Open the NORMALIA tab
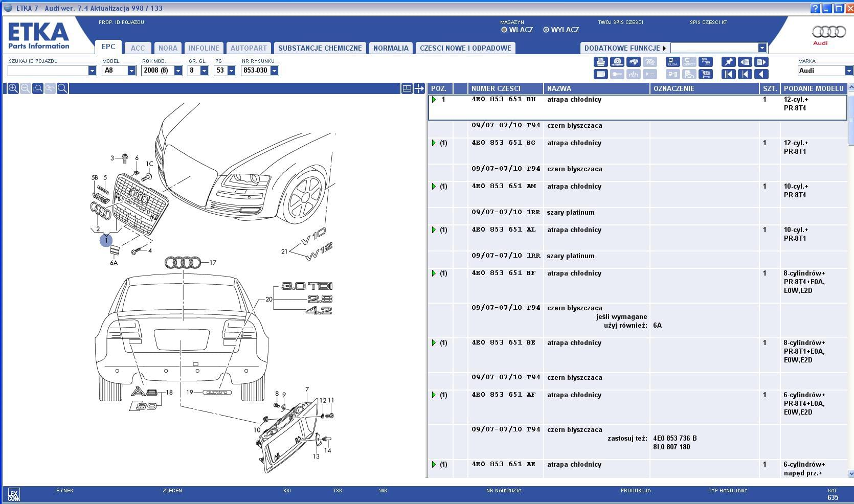Screen dimensions: 854x504 [x=391, y=48]
